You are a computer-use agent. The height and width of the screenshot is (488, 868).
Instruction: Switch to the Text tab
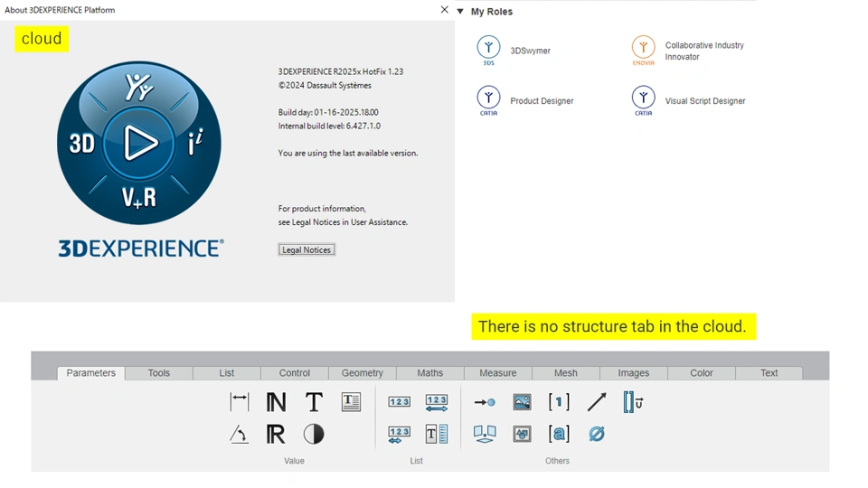click(769, 373)
